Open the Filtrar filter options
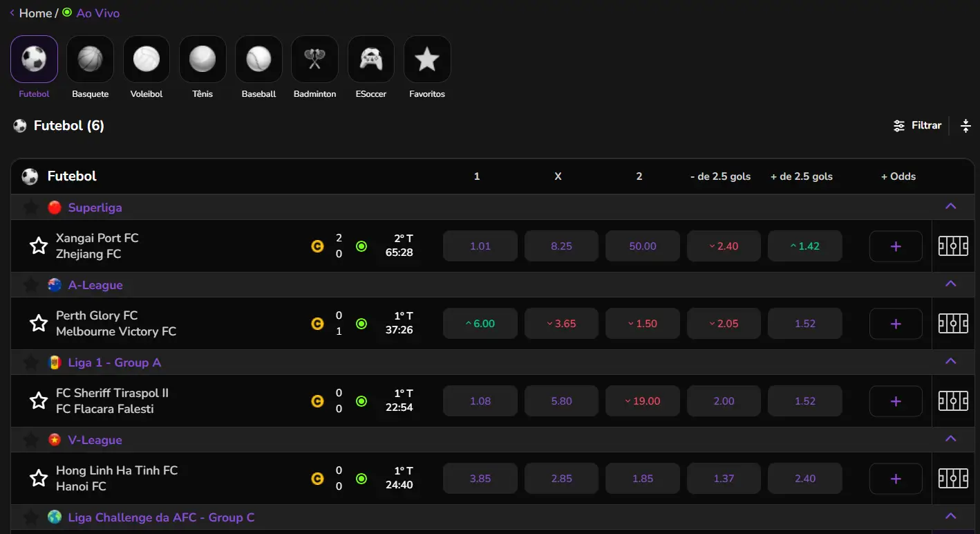Screen dimensions: 980x534 tap(917, 126)
